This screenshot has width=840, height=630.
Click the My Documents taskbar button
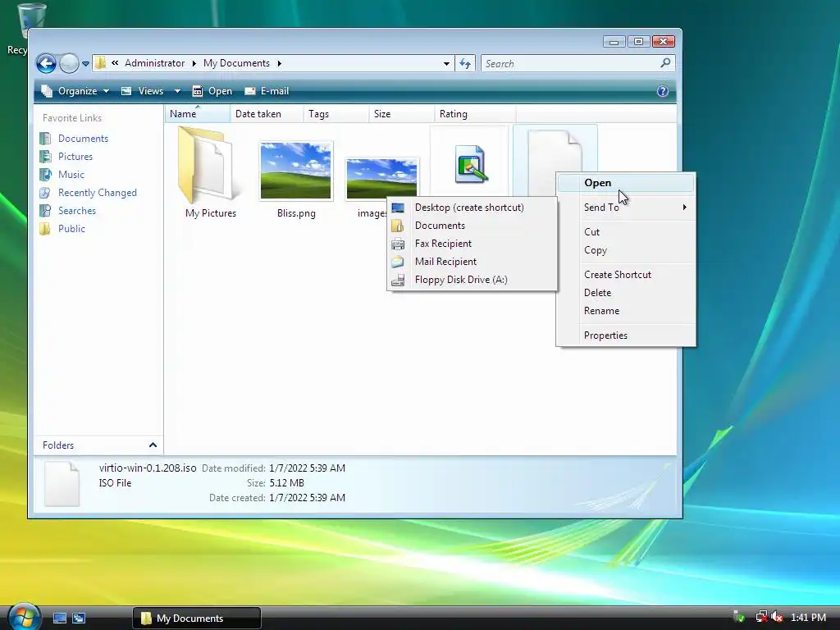[x=197, y=619]
